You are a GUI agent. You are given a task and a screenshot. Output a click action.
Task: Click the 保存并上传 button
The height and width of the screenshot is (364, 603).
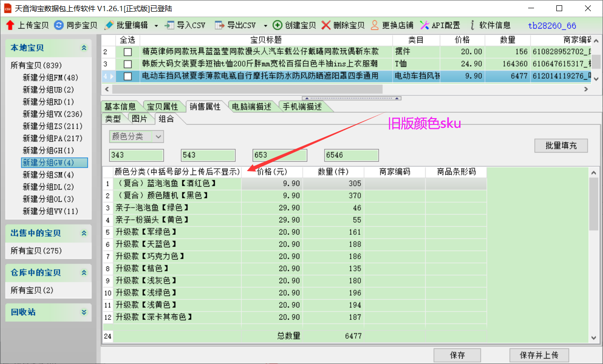[539, 355]
